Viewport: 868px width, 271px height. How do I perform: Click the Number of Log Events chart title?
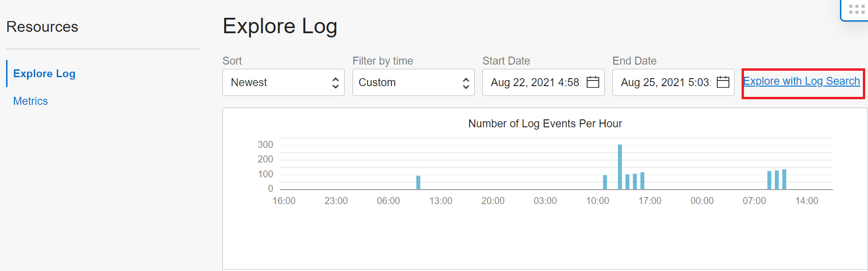pyautogui.click(x=545, y=124)
